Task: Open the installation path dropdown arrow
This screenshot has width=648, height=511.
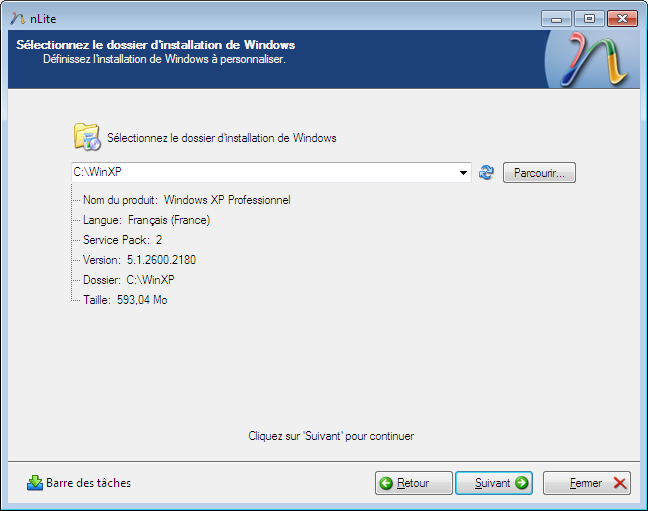Action: (x=463, y=172)
